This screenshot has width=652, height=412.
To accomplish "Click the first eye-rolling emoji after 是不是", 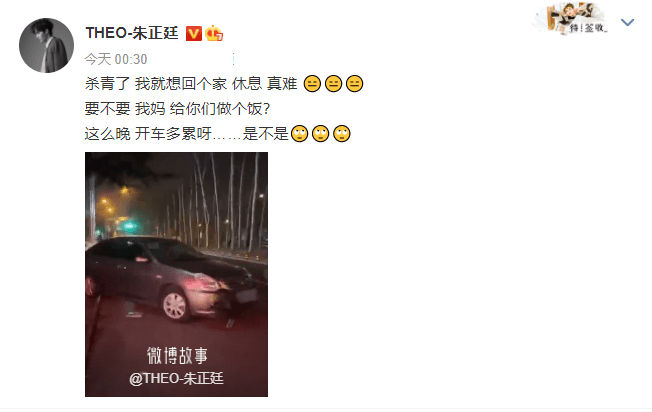I will click(x=299, y=133).
